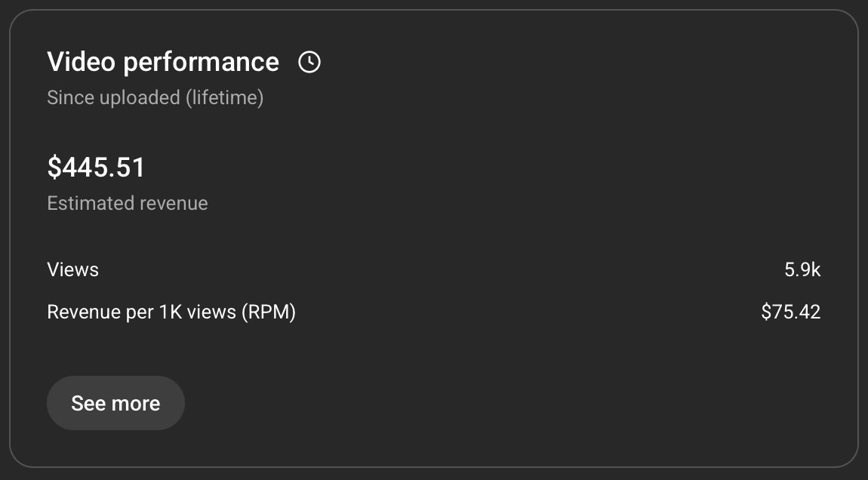
Task: Click the word "performance" in the card title
Action: 201,63
